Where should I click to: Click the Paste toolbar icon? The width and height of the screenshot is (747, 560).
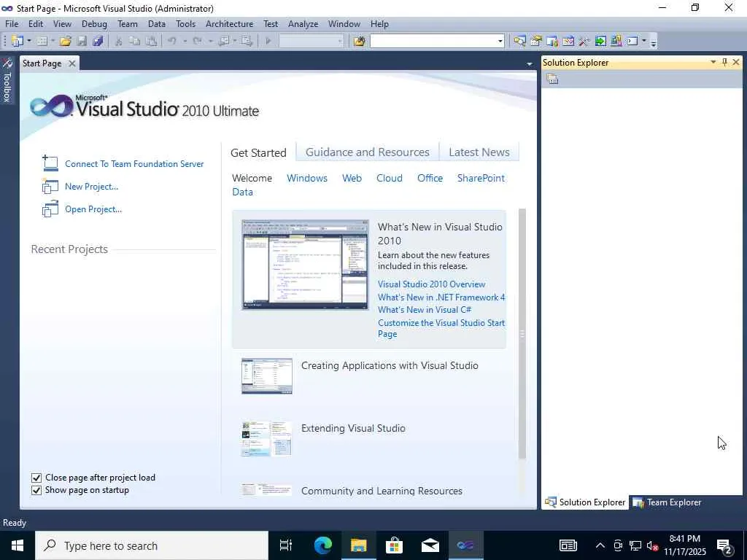152,41
